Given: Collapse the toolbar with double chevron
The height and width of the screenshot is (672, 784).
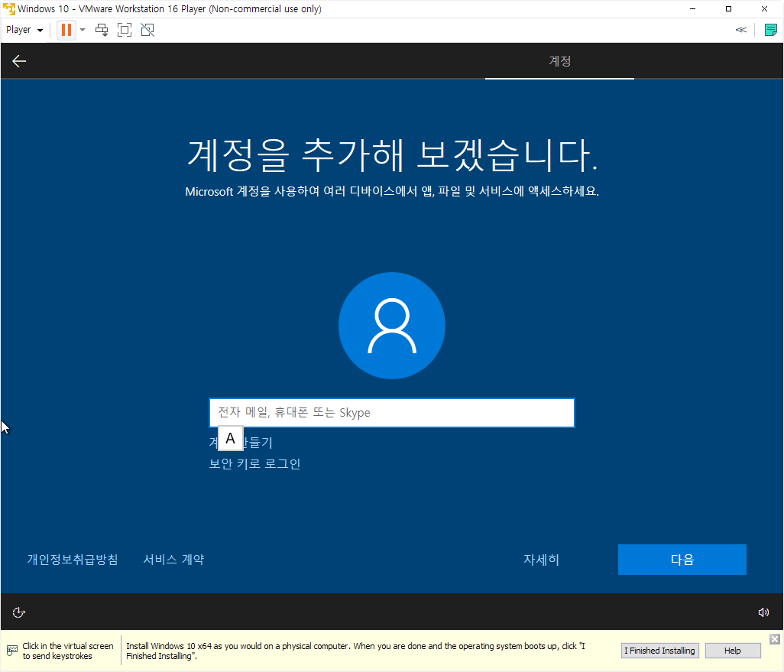Looking at the screenshot, I should tap(741, 30).
